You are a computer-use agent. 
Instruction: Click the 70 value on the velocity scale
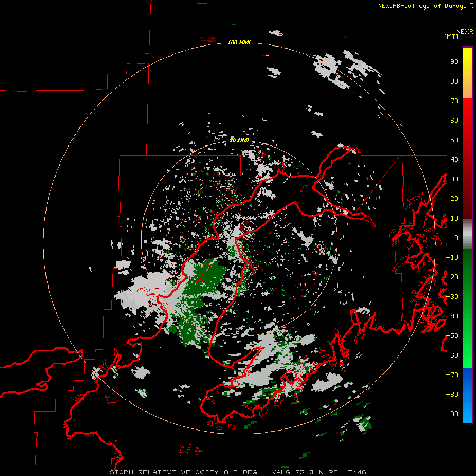(454, 101)
